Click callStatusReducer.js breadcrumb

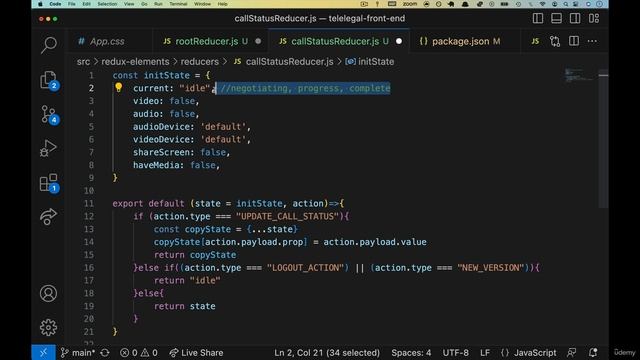pos(289,62)
